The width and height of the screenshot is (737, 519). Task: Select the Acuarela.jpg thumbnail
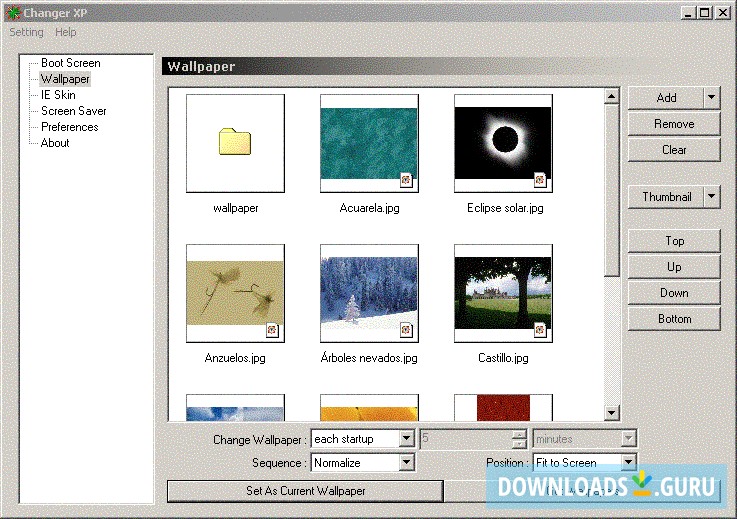point(369,143)
